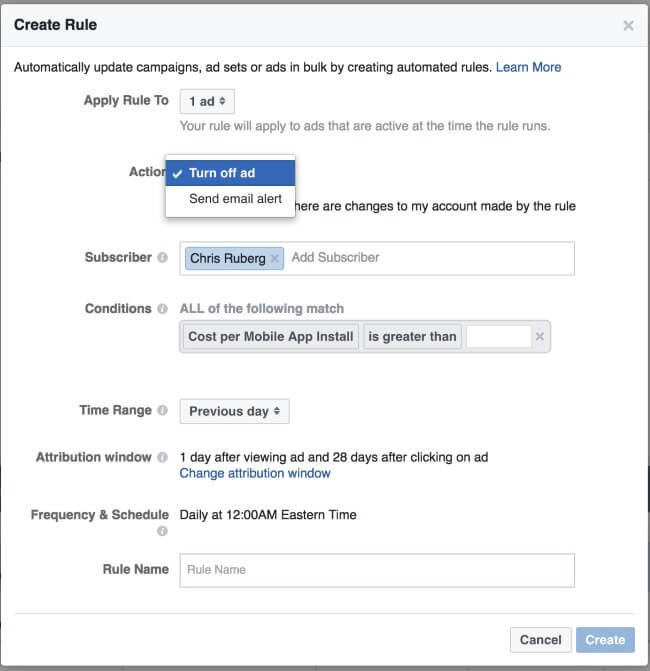
Task: Click the info icon beside Subscriber
Action: point(162,258)
